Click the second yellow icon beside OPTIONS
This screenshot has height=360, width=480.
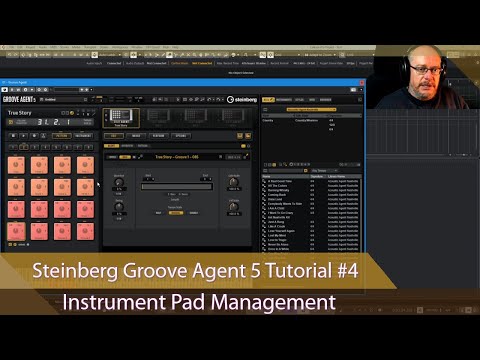[248, 136]
